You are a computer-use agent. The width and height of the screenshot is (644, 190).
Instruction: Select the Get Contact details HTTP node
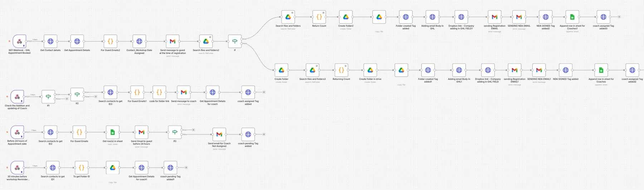(x=50, y=41)
